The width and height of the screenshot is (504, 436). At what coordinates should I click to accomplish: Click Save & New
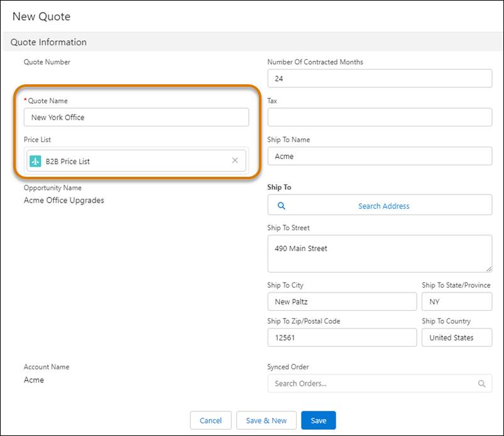[266, 420]
